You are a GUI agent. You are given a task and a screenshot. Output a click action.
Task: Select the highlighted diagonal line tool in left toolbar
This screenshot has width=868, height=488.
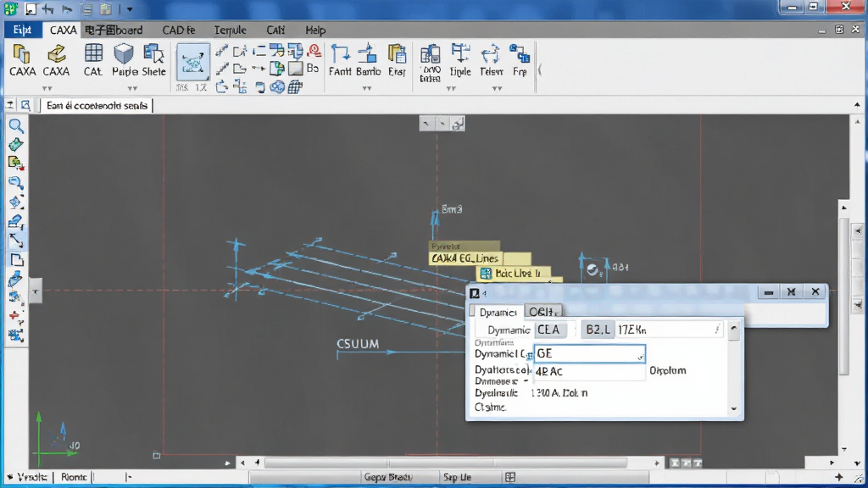coord(16,241)
